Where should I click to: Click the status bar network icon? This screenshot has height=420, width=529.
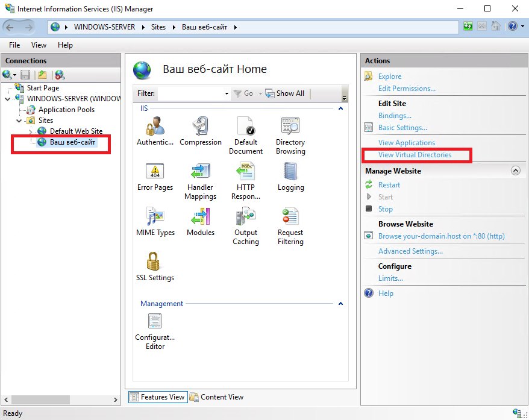click(x=516, y=412)
